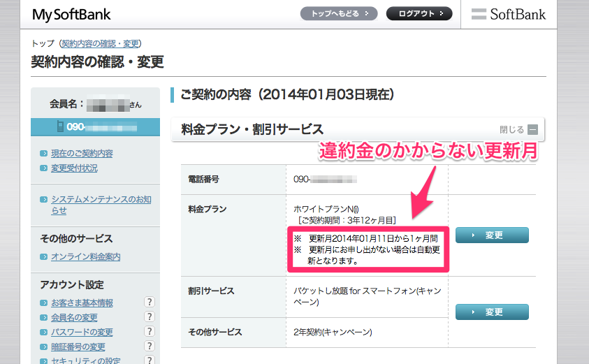Click パケットし放題 for スマートフォン text
Image resolution: width=589 pixels, height=364 pixels.
368,296
